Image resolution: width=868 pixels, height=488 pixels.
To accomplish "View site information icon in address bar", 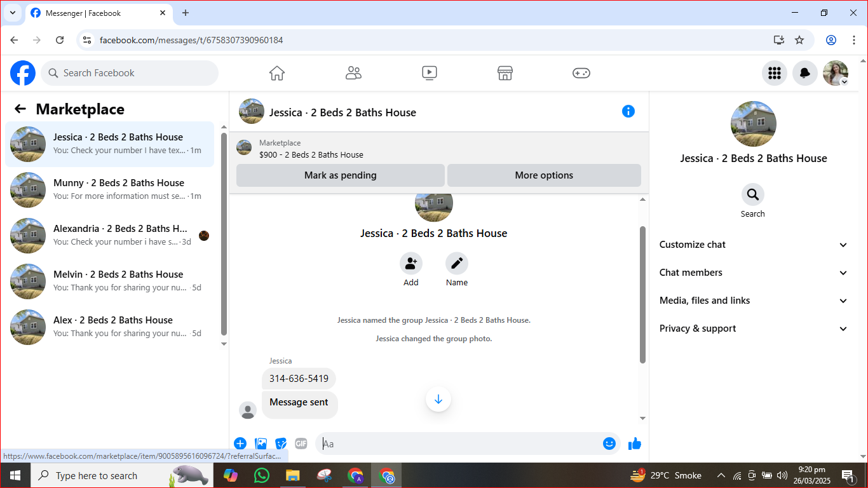I will click(88, 40).
